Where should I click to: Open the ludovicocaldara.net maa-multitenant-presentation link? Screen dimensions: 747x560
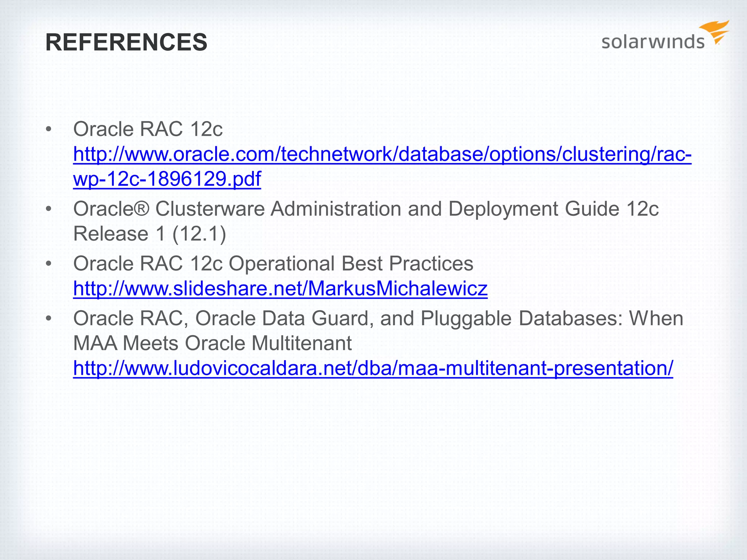click(x=373, y=368)
